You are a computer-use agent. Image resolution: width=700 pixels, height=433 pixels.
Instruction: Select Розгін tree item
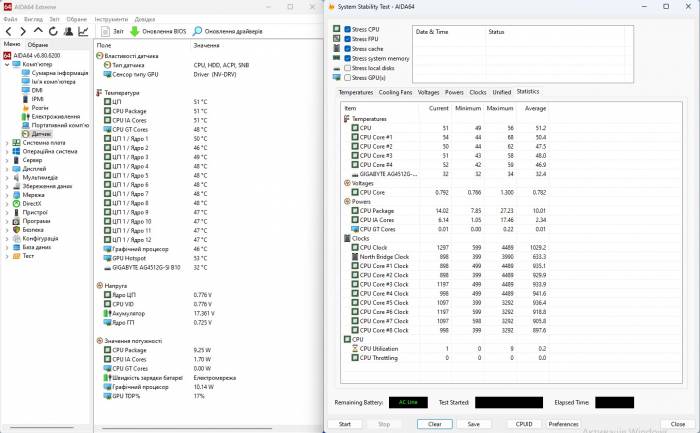(x=40, y=108)
